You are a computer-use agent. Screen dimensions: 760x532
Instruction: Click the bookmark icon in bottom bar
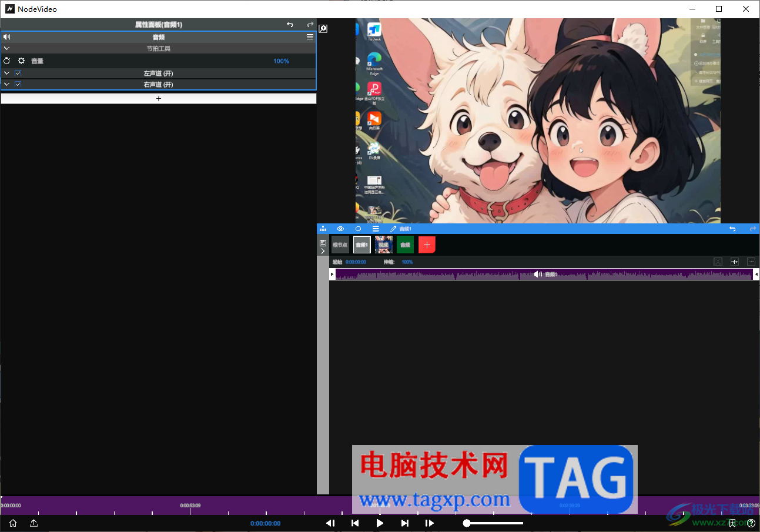(x=732, y=523)
